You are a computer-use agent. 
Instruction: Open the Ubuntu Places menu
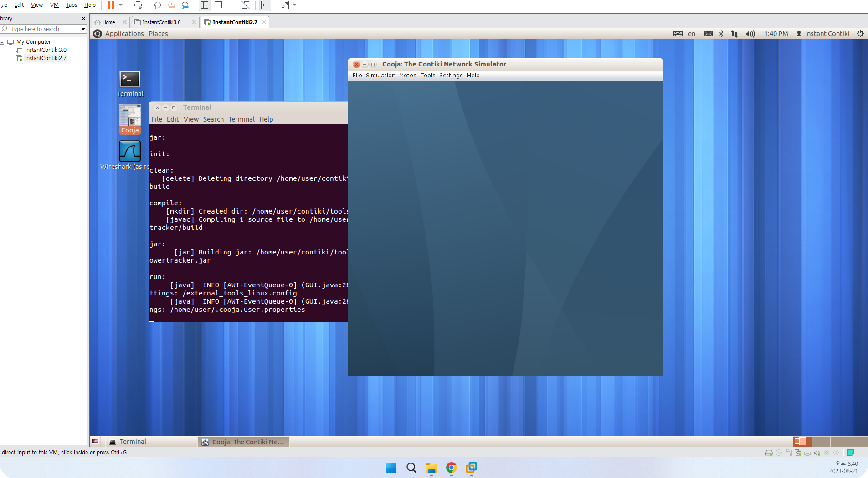158,34
